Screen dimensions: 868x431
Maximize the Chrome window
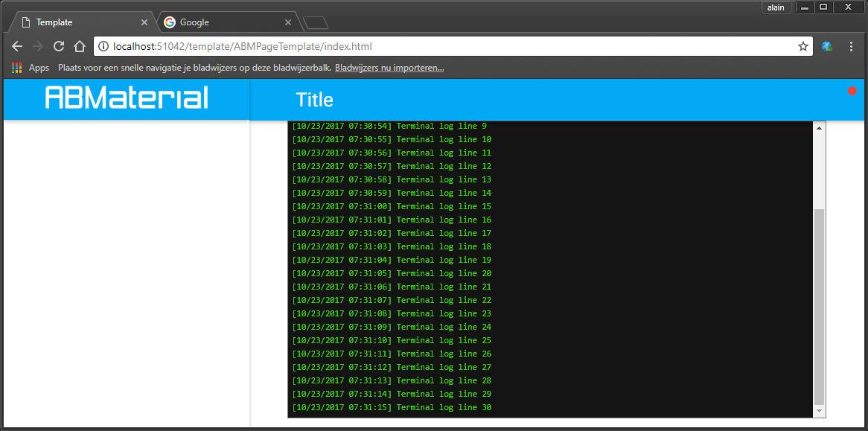823,7
